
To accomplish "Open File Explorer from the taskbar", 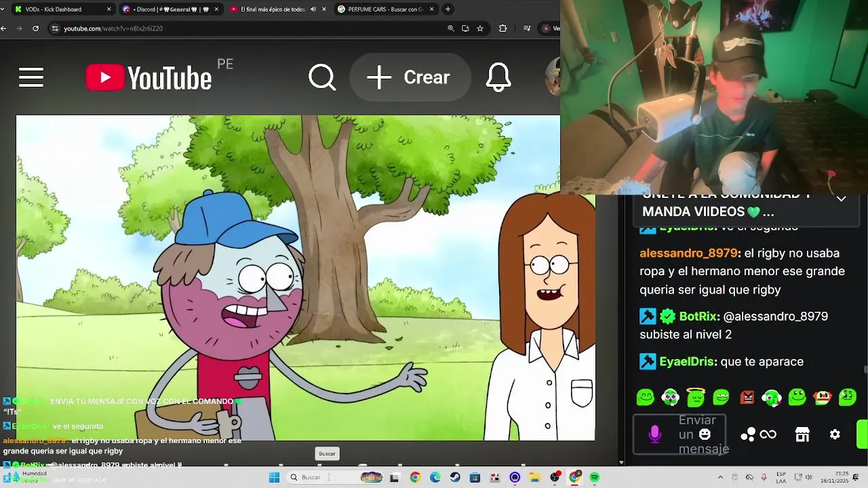I will tap(534, 477).
